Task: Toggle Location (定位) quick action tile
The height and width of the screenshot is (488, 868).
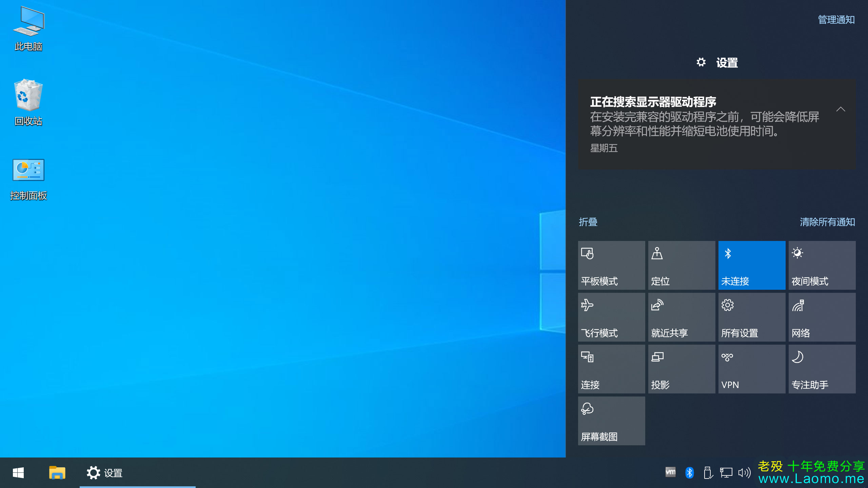Action: point(682,265)
